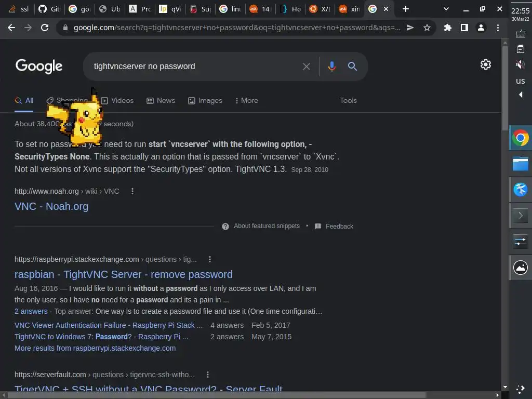Screen dimensions: 532x399
Task: Switch to the 'Sup' browser tab
Action: coord(200,9)
